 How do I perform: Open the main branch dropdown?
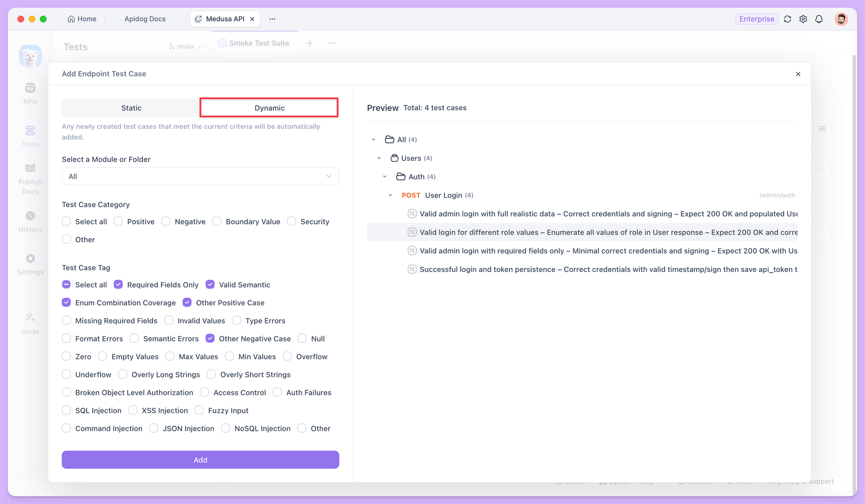[x=185, y=46]
